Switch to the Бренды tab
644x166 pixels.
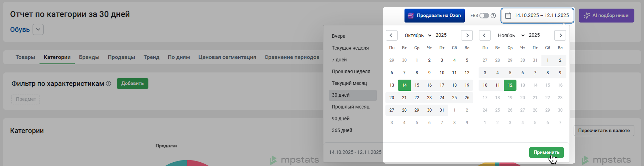point(89,57)
